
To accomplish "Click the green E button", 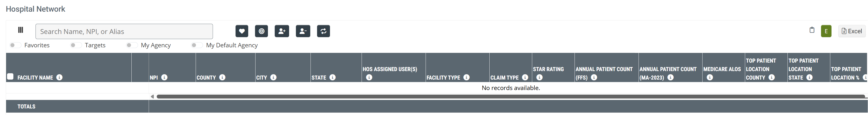I will [x=826, y=31].
